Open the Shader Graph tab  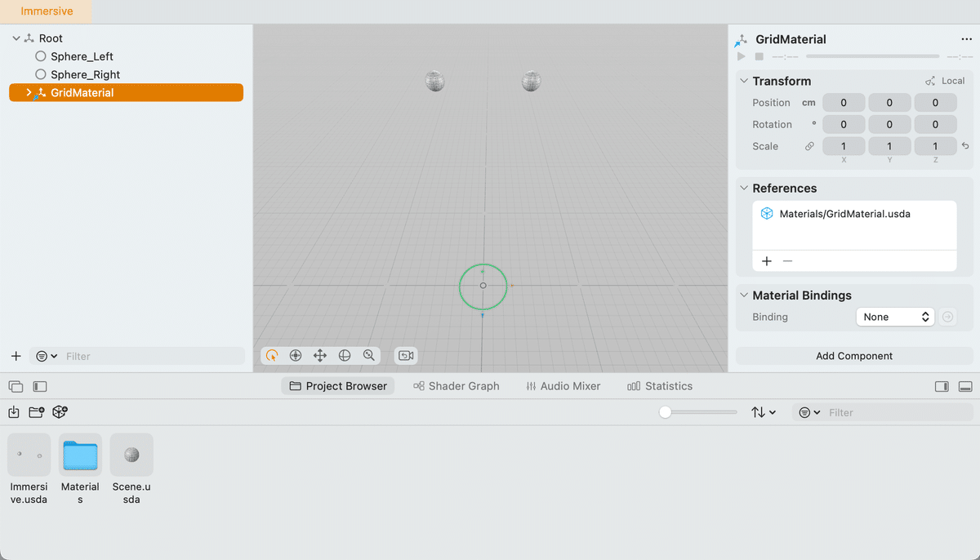pos(456,386)
